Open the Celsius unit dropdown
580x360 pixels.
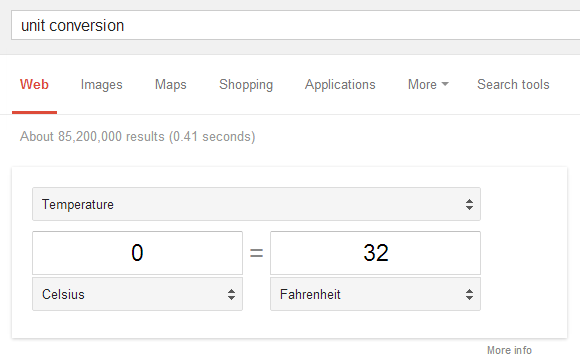(137, 294)
